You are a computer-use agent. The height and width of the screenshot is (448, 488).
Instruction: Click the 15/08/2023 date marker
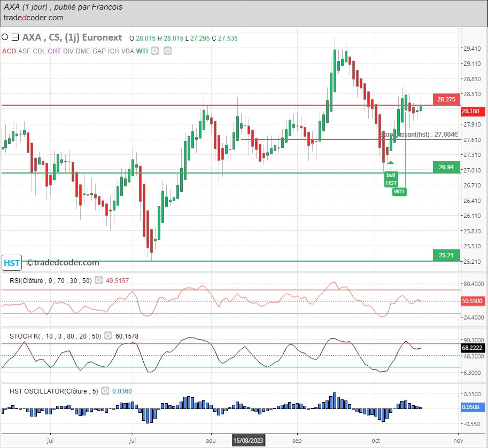(x=249, y=441)
